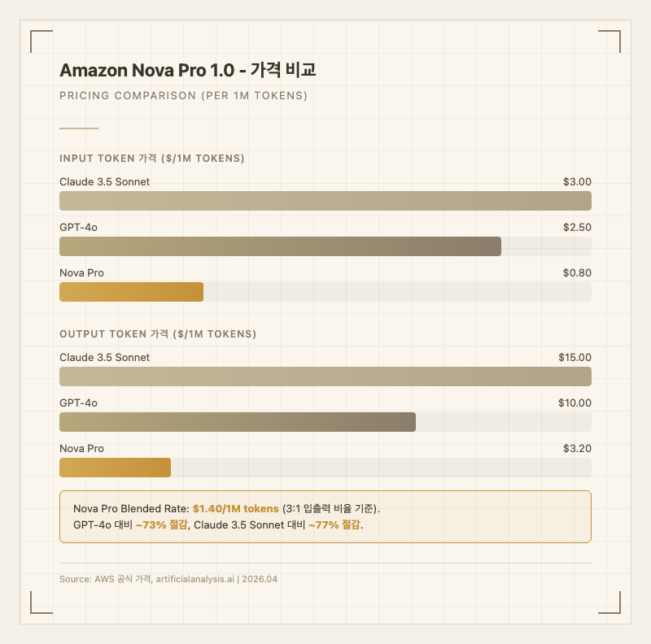
Task: Select the "Amazon Nova Pro 1.0 - 가격 비교" title
Action: click(188, 72)
